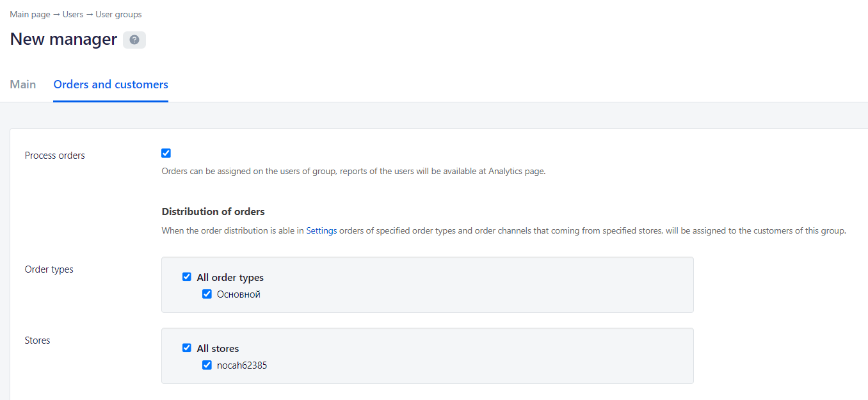Click the 'All stores' text label
Image resolution: width=868 pixels, height=400 pixels.
coord(218,349)
